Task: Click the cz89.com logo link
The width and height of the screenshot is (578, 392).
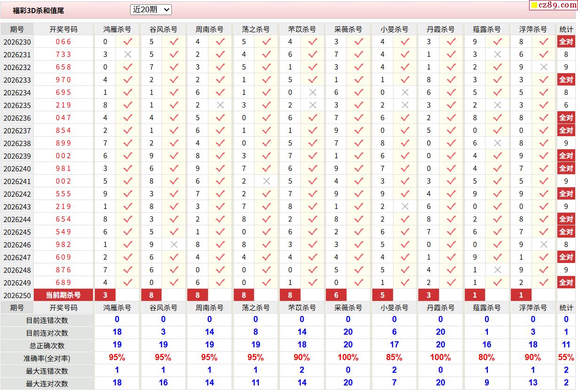Action: (553, 5)
